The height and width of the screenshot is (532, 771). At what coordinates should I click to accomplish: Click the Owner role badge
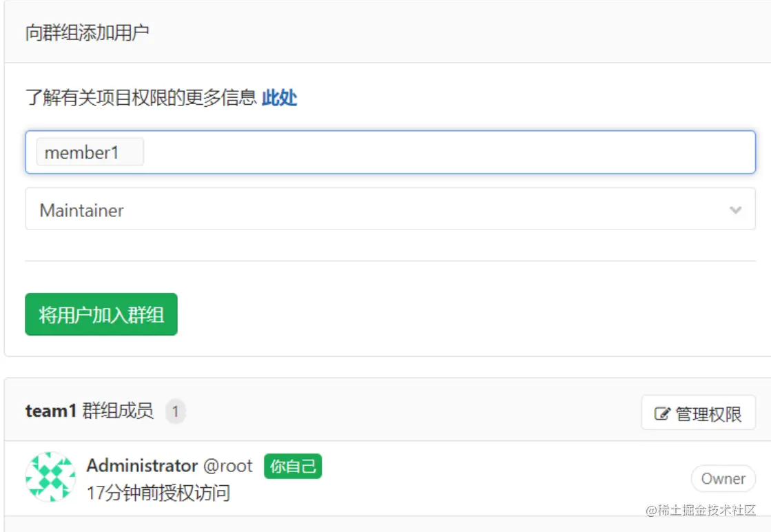(723, 478)
